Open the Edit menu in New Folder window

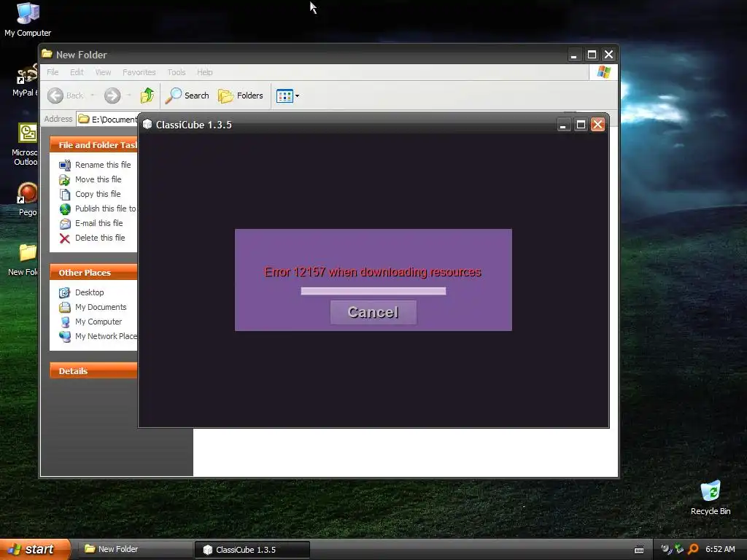77,72
